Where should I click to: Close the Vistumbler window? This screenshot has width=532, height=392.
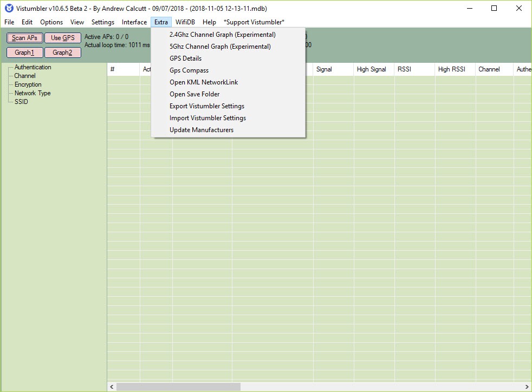click(519, 9)
